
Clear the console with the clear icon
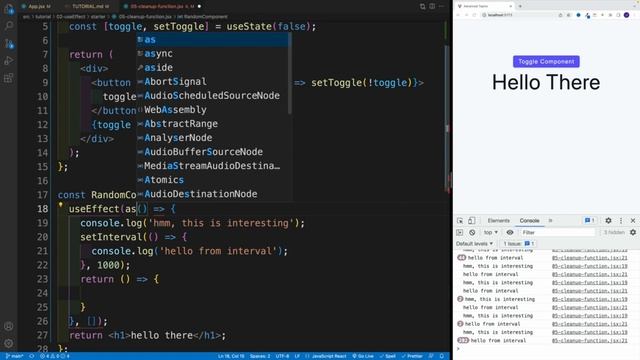pos(472,232)
